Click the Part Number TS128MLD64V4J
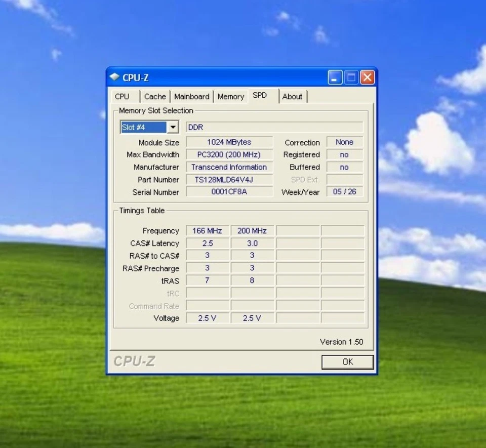The width and height of the screenshot is (486, 448). point(229,180)
